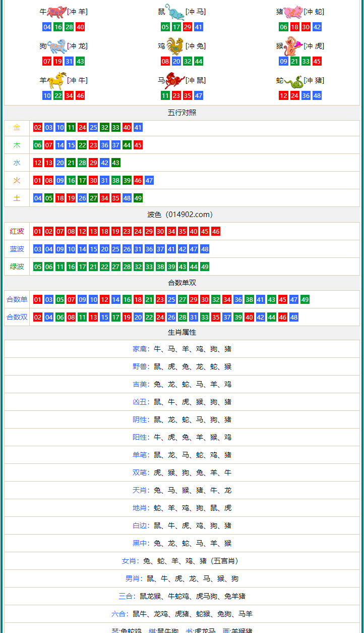Click the 金 element label
This screenshot has width=364, height=633.
pyautogui.click(x=17, y=128)
